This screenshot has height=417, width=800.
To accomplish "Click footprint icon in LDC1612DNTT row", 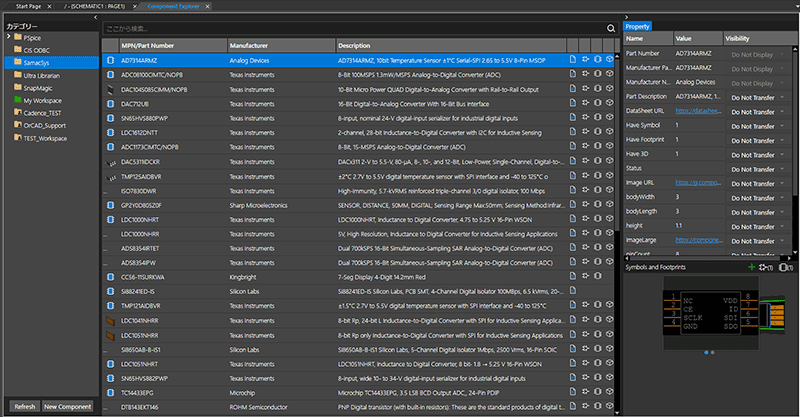I will tap(597, 132).
